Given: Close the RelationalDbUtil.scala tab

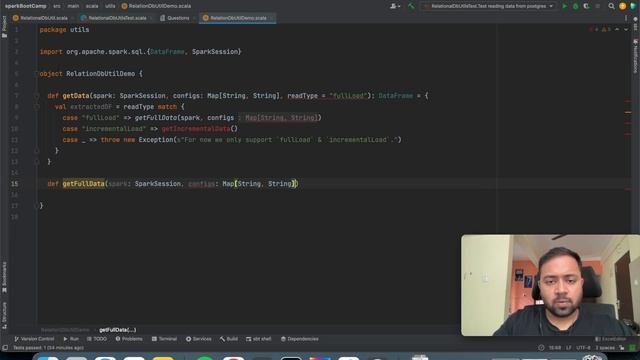Looking at the screenshot, I should [72, 18].
